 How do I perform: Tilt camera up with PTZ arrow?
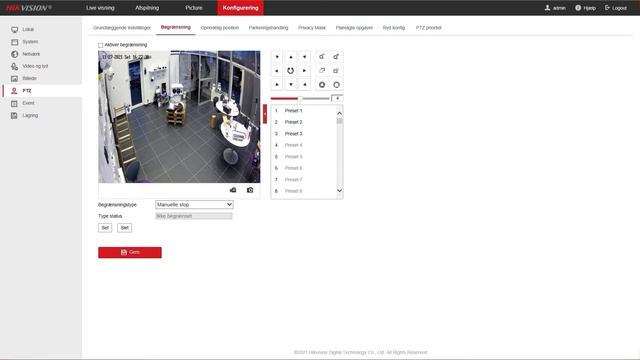pyautogui.click(x=291, y=57)
